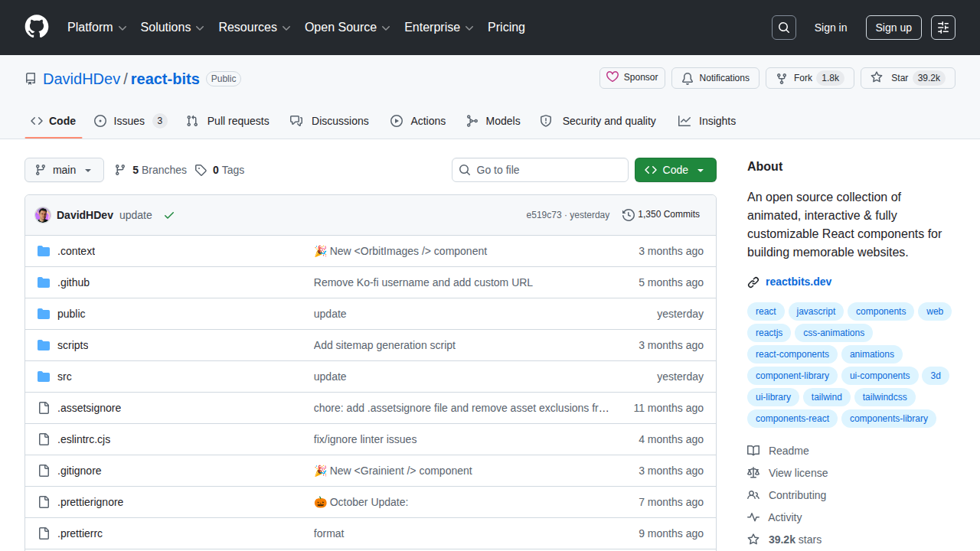Viewport: 980px width, 551px height.
Task: Open the Security and quality tab
Action: tap(598, 121)
